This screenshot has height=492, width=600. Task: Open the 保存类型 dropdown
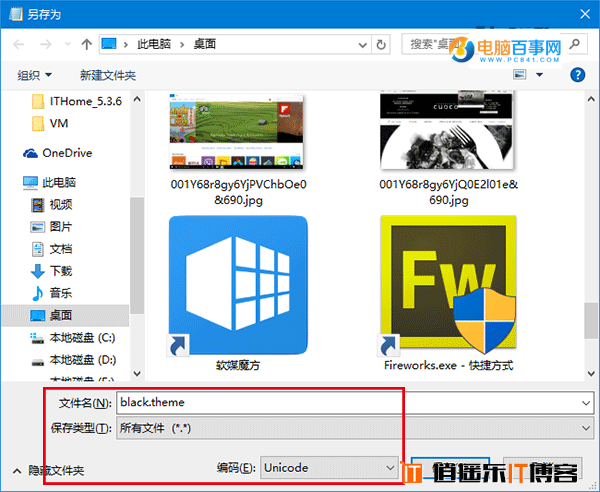pyautogui.click(x=355, y=428)
